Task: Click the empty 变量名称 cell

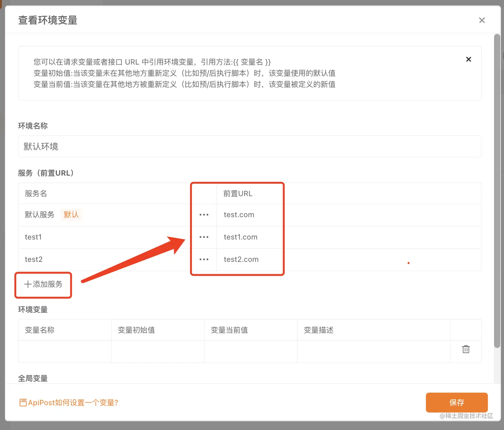Action: coord(65,352)
